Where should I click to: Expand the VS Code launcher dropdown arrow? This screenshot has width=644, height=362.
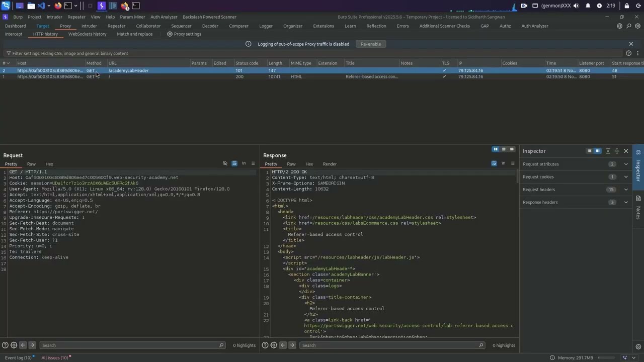pos(49,6)
